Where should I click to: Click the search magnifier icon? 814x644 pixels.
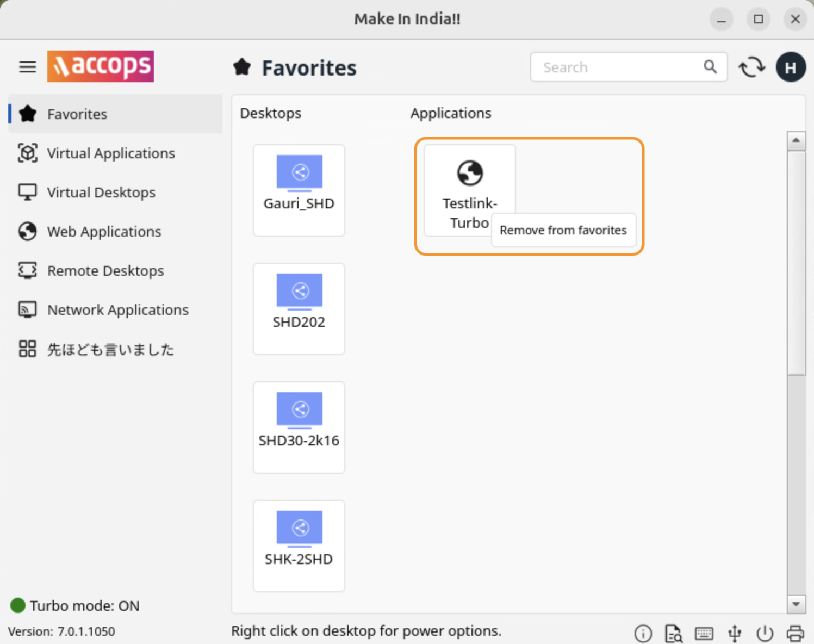[x=710, y=67]
